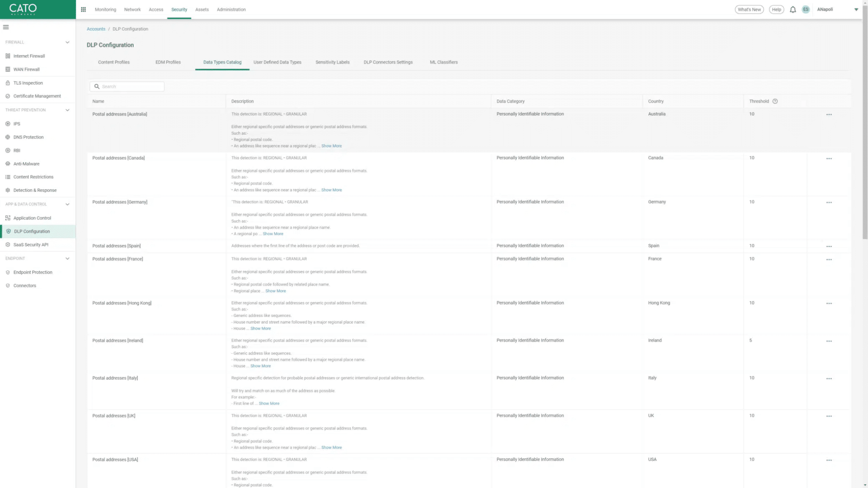This screenshot has height=488, width=868.
Task: Open the apps grid icon
Action: click(x=83, y=9)
